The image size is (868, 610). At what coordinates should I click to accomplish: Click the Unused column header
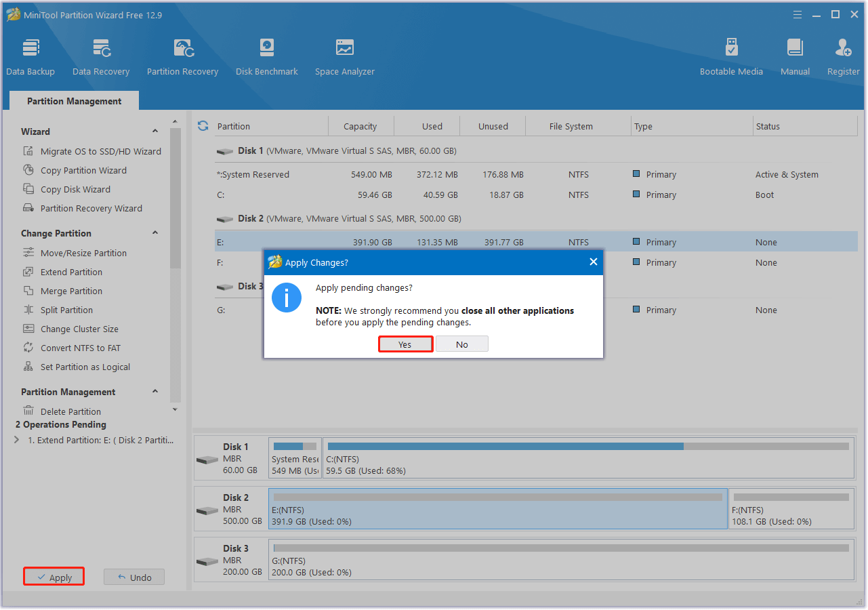pos(493,126)
